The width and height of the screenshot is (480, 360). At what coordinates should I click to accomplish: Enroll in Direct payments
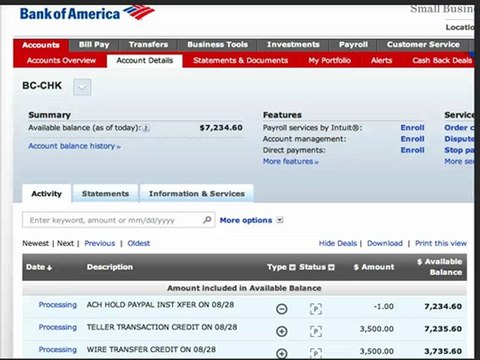click(412, 150)
